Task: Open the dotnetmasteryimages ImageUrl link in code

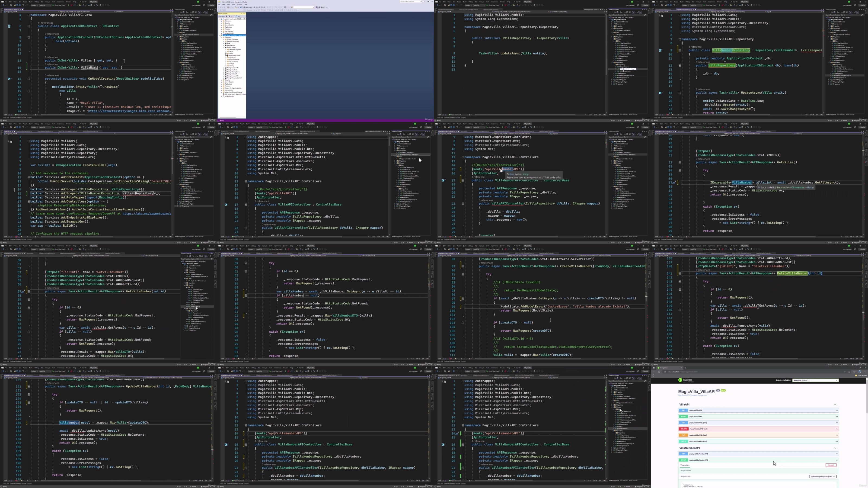Action: [129, 111]
